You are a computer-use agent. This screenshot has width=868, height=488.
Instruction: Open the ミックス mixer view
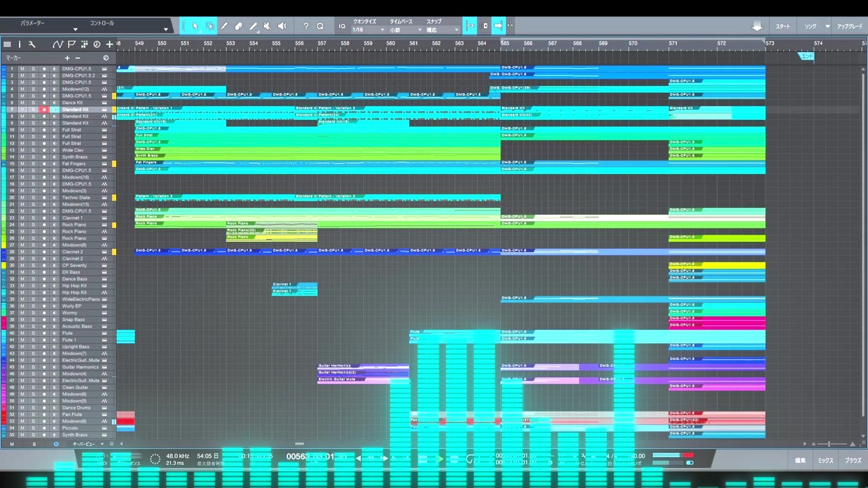pos(826,460)
